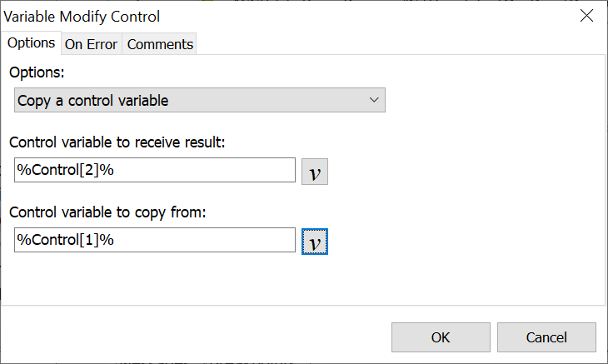Go to the Comments tab
This screenshot has width=608, height=364.
pos(160,44)
